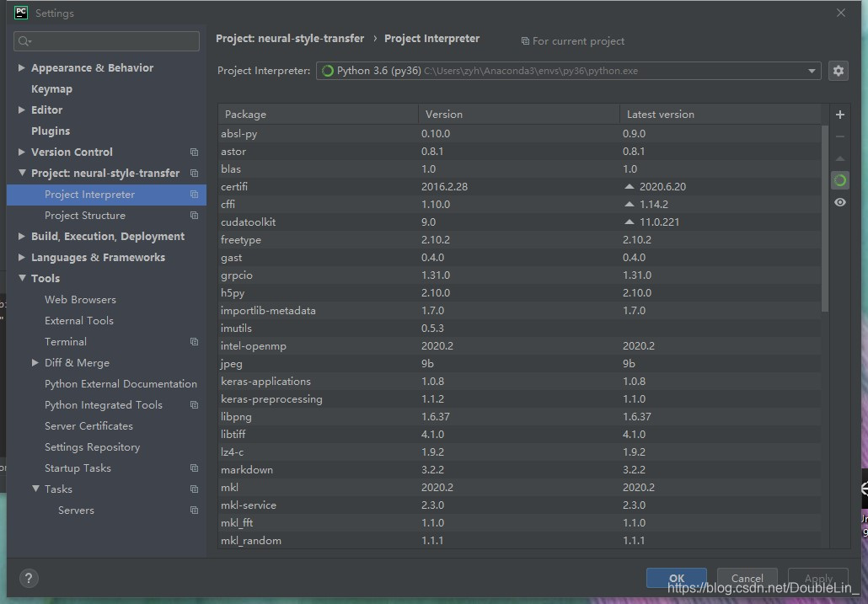This screenshot has height=604, width=868.
Task: Select the mkl-service package row
Action: 520,505
